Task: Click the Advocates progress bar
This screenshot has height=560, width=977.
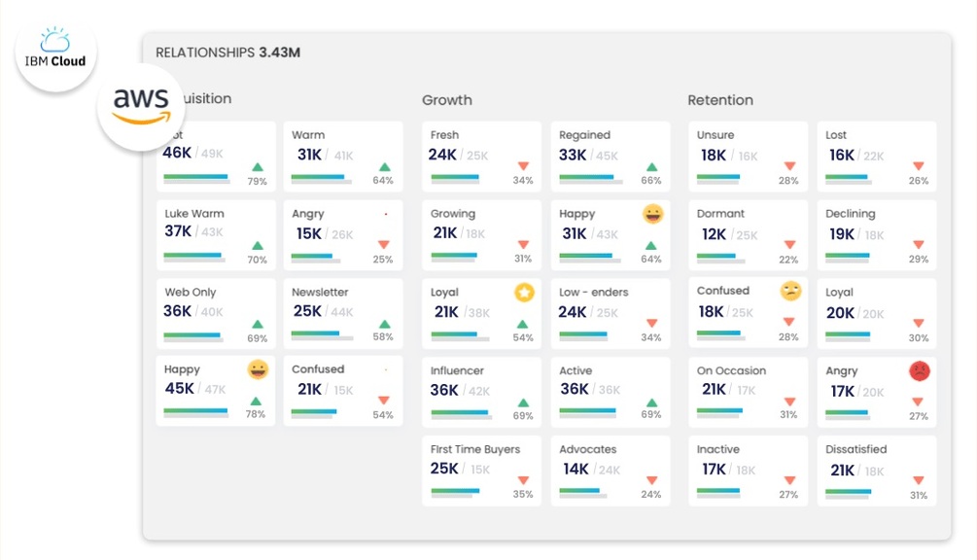Action: click(582, 491)
